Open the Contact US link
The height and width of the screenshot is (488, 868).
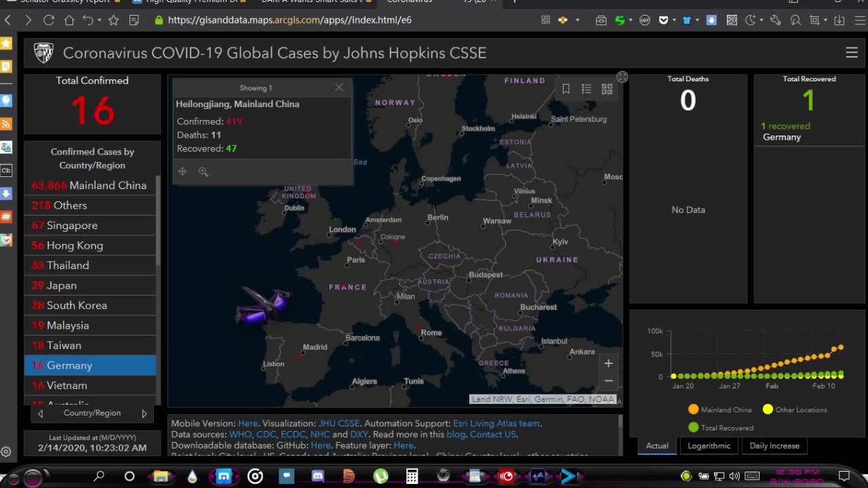(493, 434)
